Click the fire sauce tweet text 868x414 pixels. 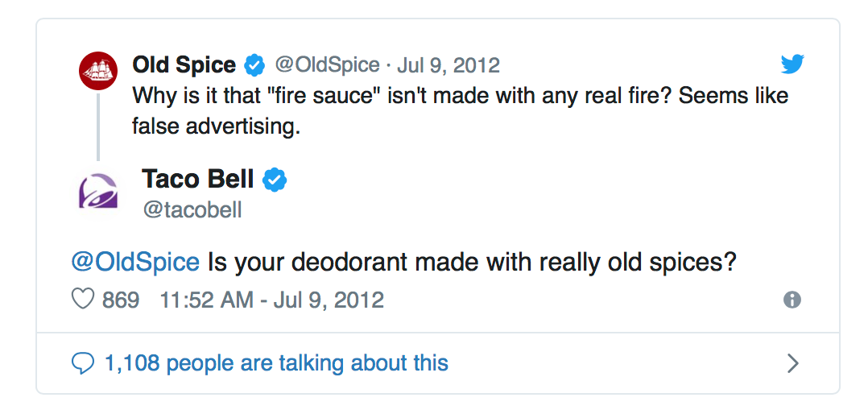coord(460,111)
